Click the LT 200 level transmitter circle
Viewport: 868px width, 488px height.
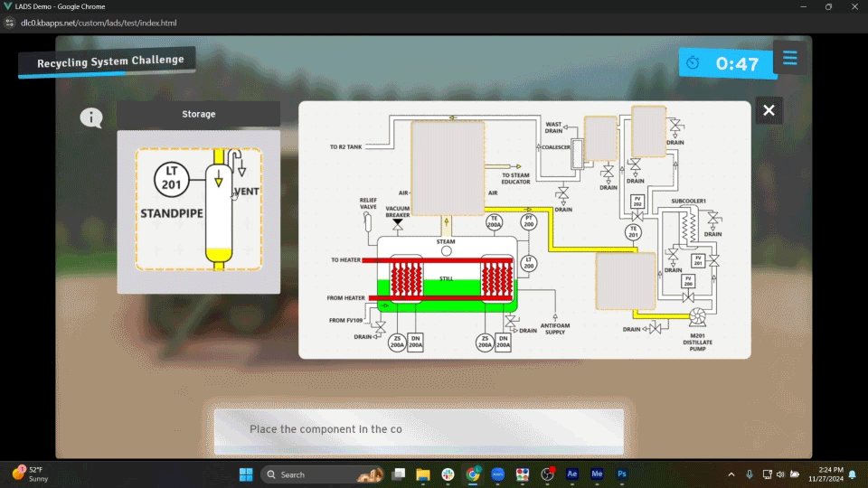529,263
